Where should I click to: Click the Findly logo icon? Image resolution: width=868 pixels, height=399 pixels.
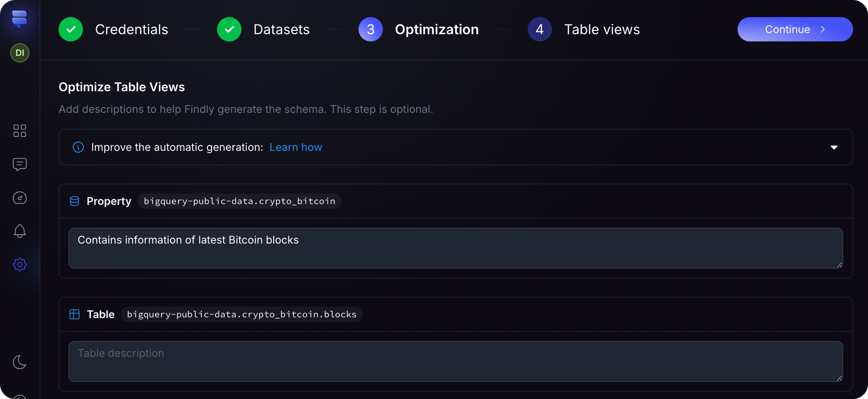click(x=19, y=19)
